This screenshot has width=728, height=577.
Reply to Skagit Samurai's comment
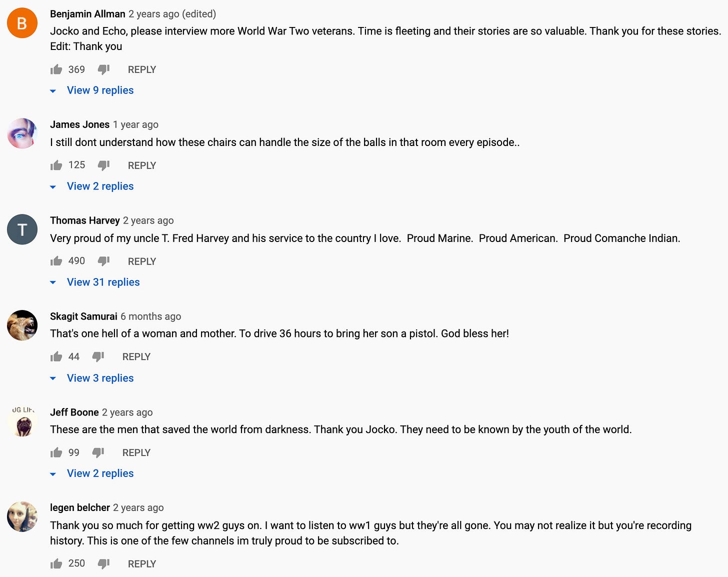coord(136,356)
